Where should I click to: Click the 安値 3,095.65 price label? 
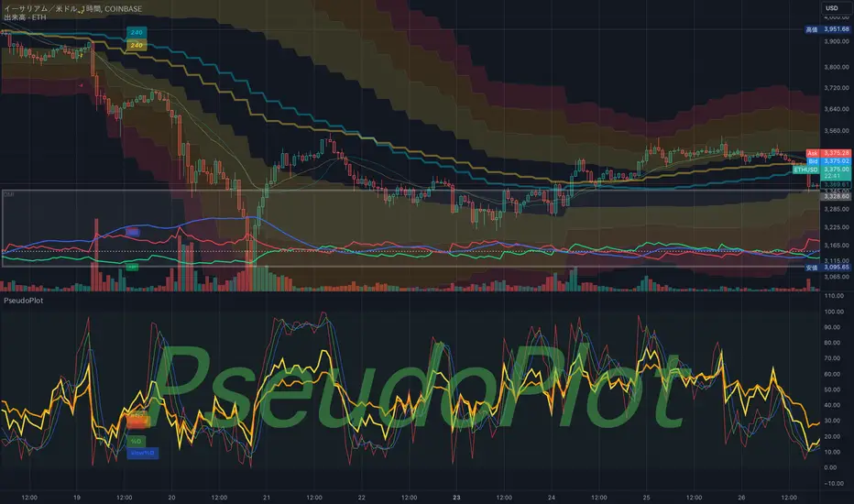[x=827, y=268]
